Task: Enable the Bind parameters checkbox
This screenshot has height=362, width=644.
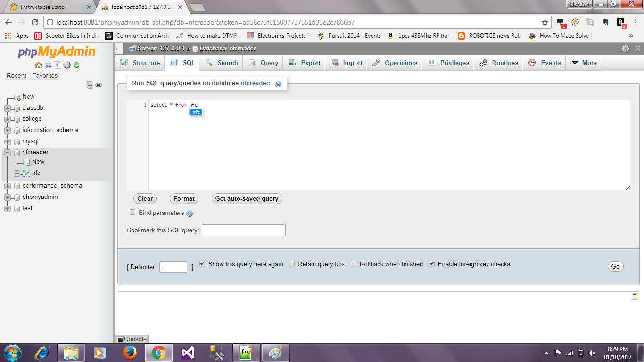Action: point(132,213)
